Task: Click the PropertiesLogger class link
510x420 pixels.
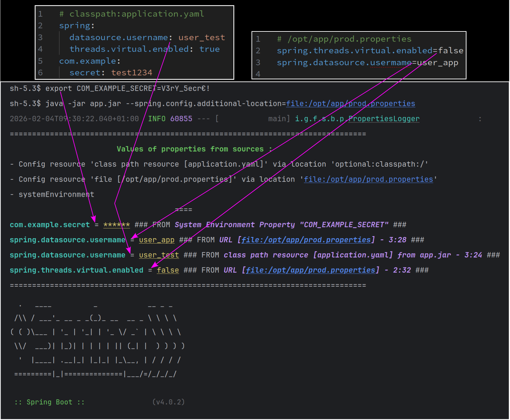Action: click(384, 119)
